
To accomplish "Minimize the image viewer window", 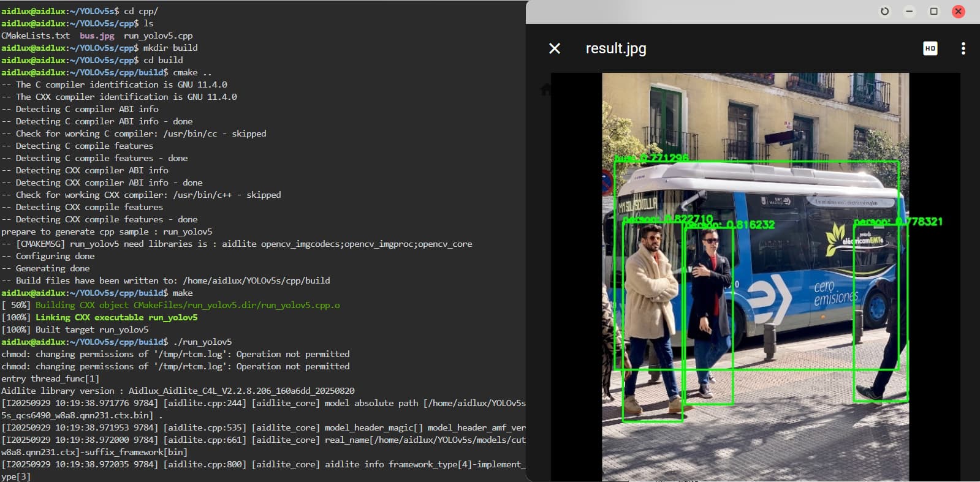I will coord(909,12).
